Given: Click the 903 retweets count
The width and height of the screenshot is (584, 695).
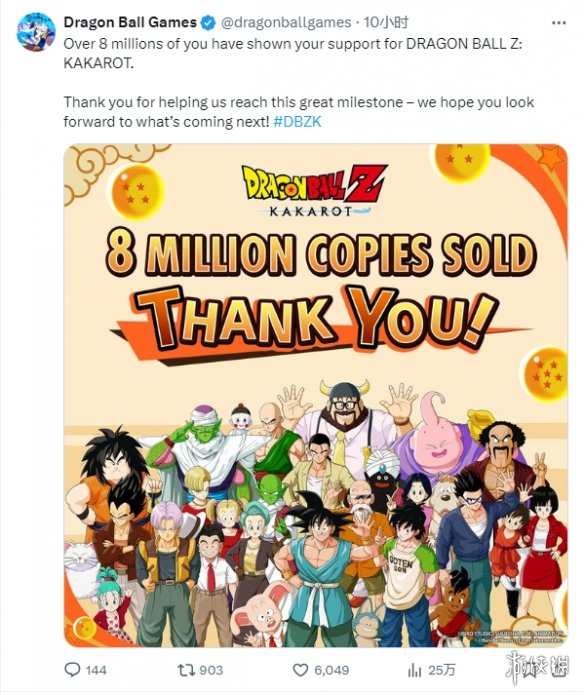Looking at the screenshot, I should pos(211,670).
